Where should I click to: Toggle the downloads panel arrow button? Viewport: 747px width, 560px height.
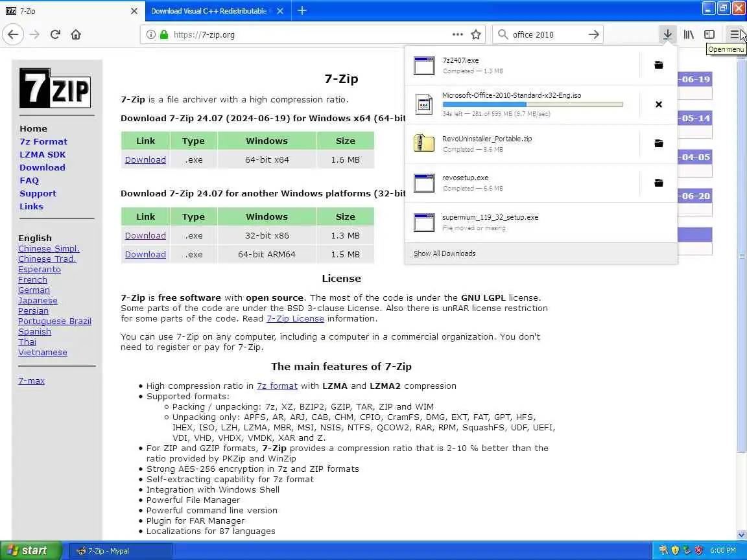667,34
